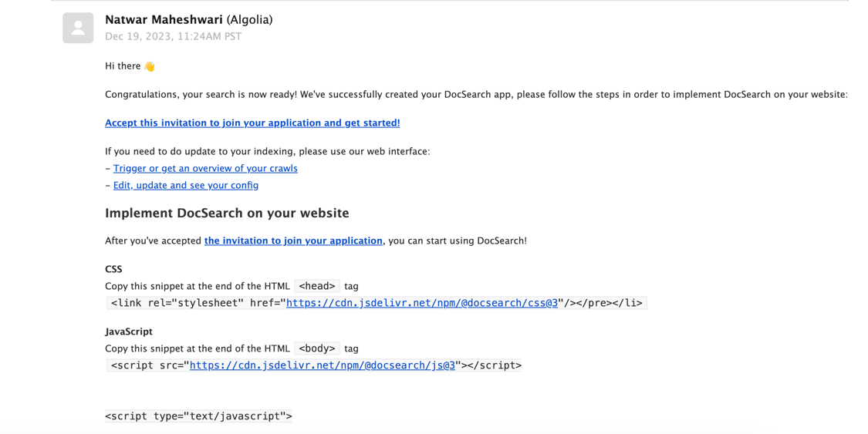Open the docsearch/css@3 CDN URL

(x=422, y=303)
